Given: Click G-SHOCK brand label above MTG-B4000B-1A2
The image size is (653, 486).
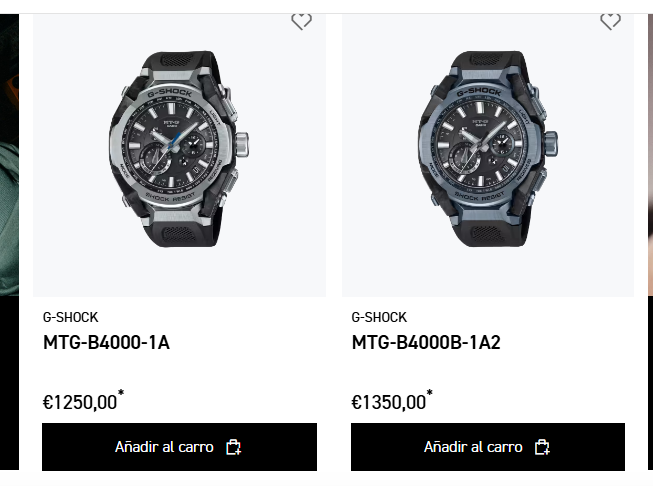Looking at the screenshot, I should pos(379,317).
